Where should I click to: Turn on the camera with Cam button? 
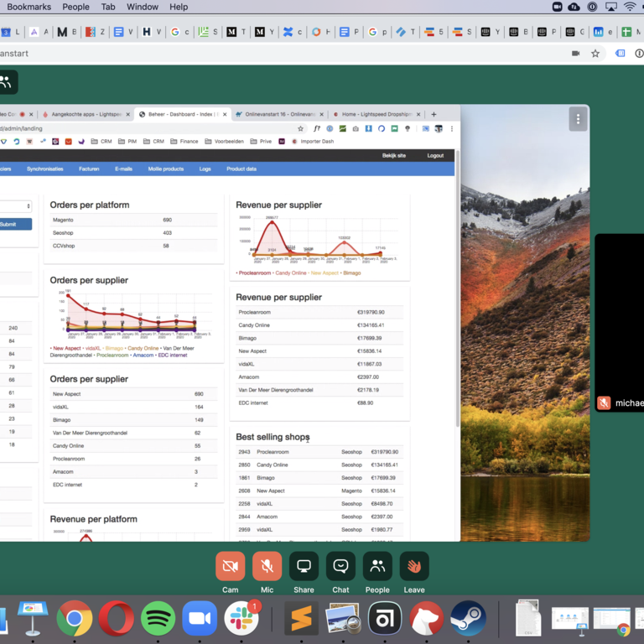(230, 567)
